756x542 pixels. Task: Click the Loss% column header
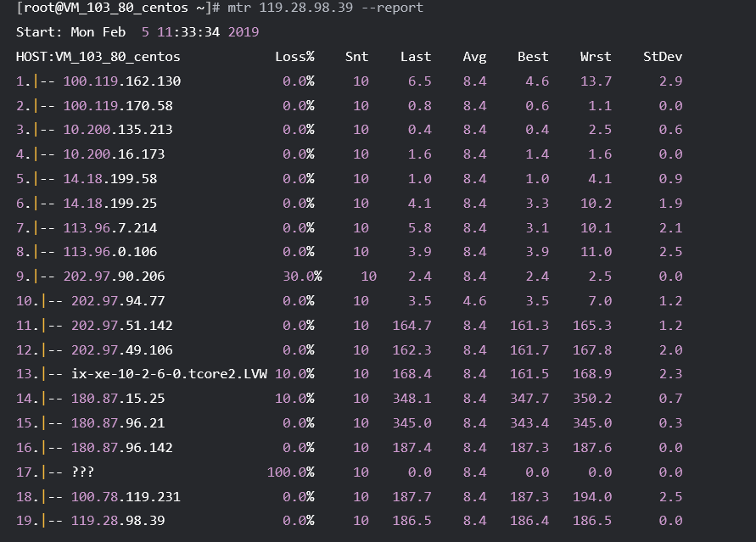pyautogui.click(x=294, y=57)
